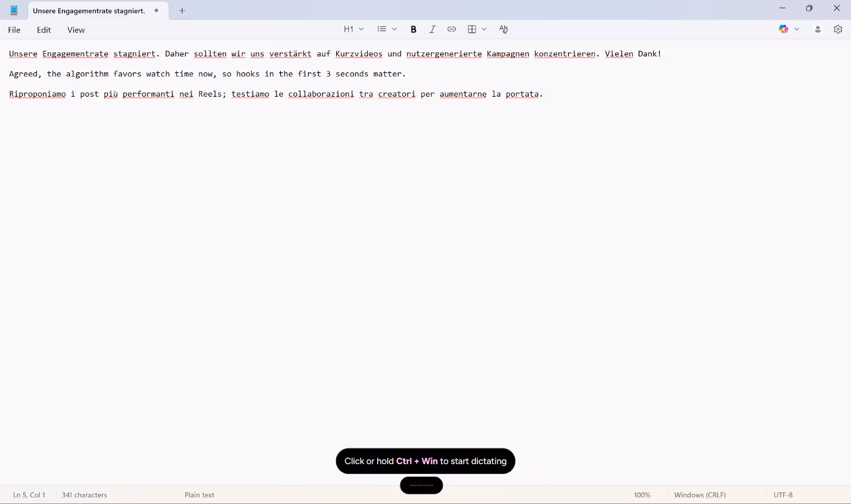851x504 pixels.
Task: Apply italic formatting
Action: (x=432, y=29)
